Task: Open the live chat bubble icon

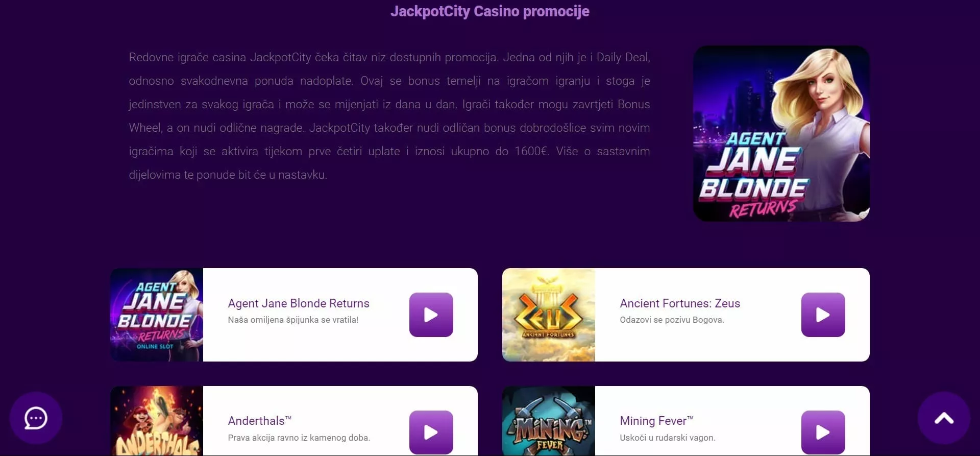Action: pyautogui.click(x=36, y=418)
